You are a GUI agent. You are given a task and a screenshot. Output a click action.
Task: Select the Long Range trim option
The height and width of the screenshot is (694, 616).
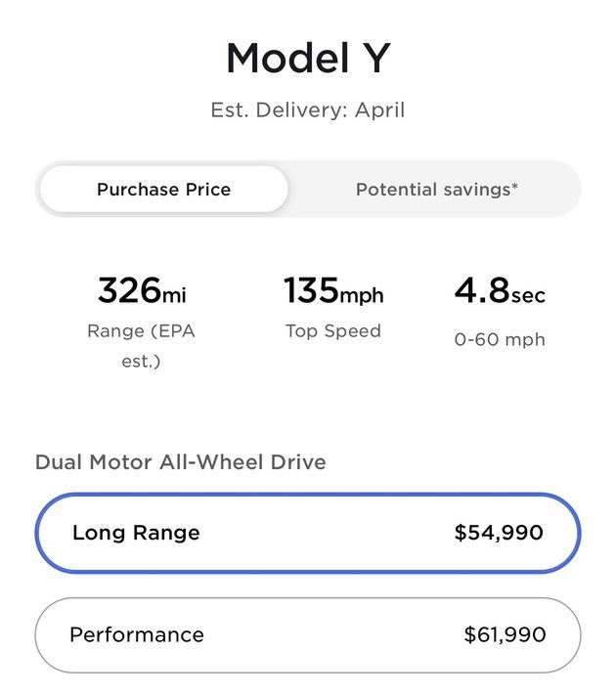coord(308,533)
